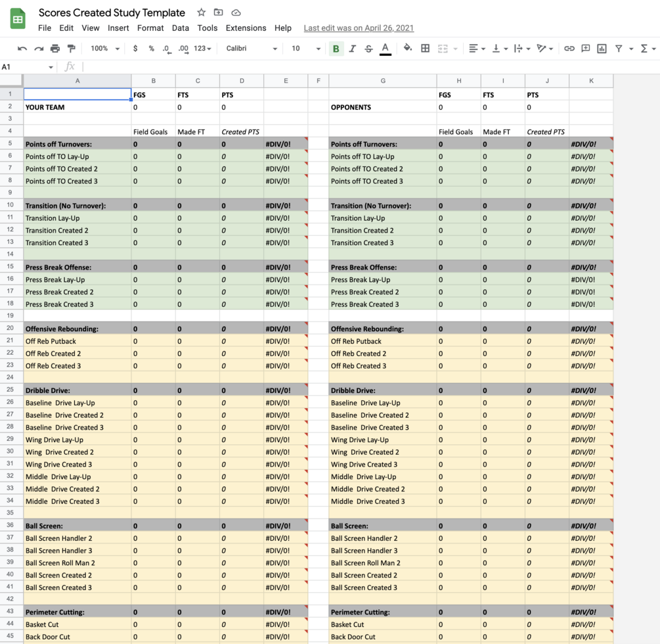Toggle bold formatting button
The width and height of the screenshot is (660, 644).
coord(336,49)
